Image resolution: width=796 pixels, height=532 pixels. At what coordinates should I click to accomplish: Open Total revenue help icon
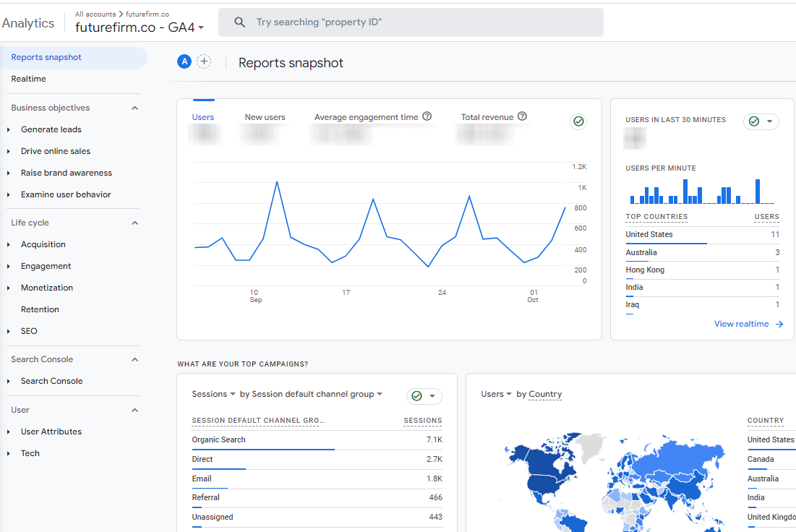(x=522, y=116)
